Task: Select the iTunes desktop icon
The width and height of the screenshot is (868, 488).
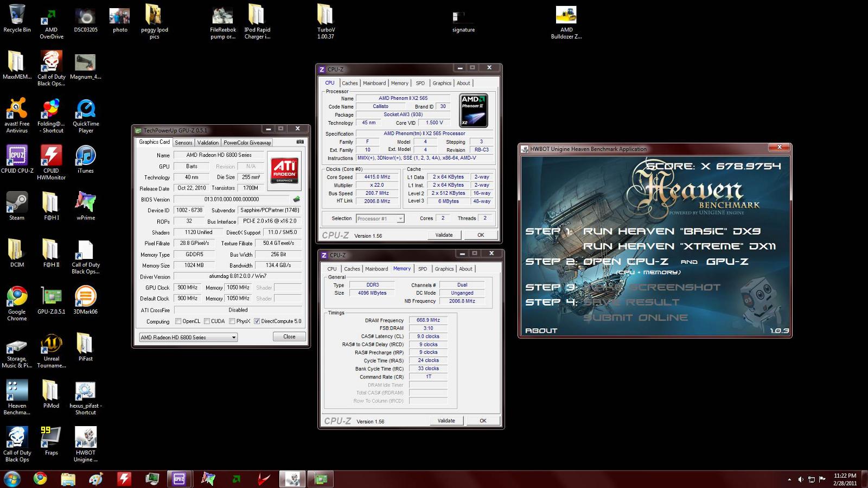Action: [x=86, y=159]
